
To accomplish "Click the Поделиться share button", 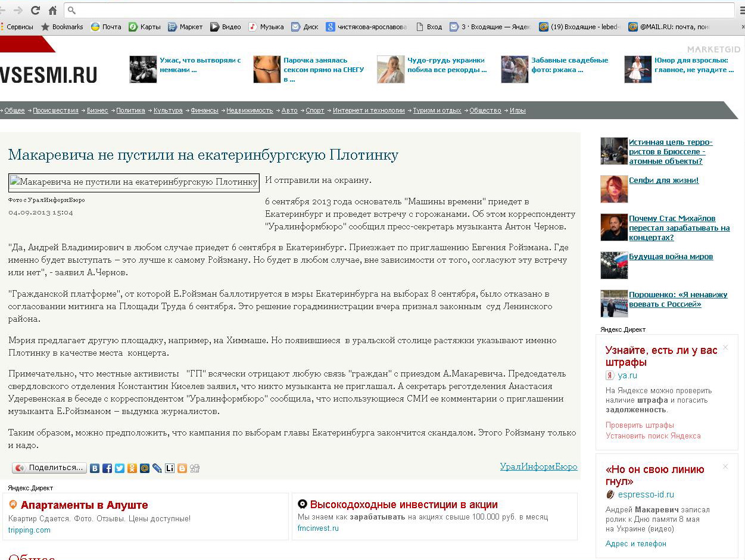I will (49, 468).
